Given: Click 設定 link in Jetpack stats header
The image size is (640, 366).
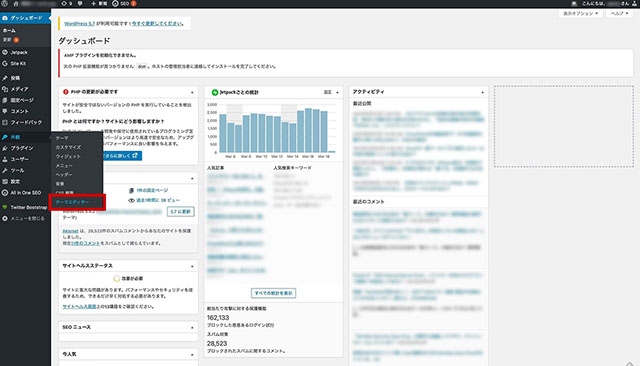Looking at the screenshot, I should pyautogui.click(x=328, y=92).
